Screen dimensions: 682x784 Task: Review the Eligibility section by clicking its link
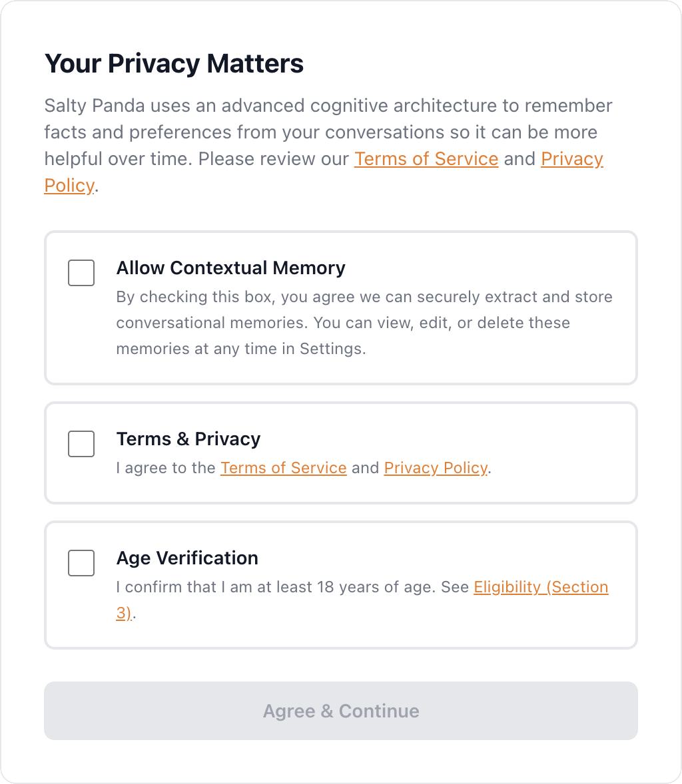coord(540,587)
